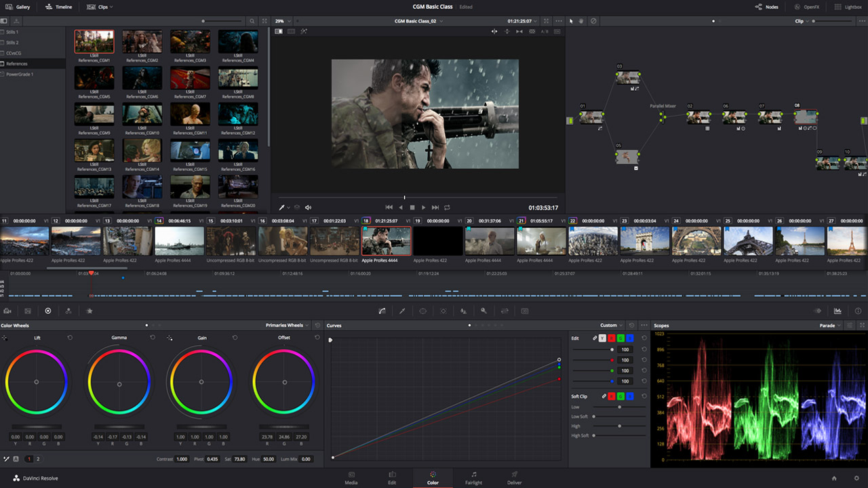
Task: Open the Lightbox view
Action: (848, 7)
